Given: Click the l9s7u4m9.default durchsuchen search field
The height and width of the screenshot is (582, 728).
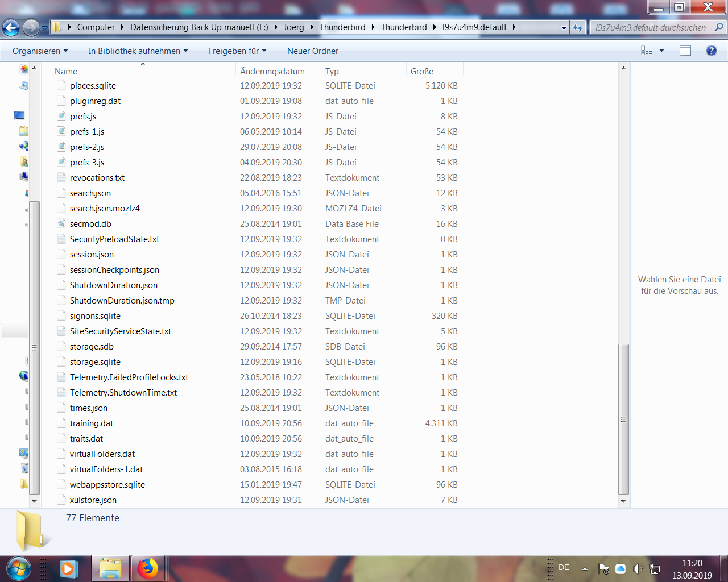Looking at the screenshot, I should [x=651, y=27].
